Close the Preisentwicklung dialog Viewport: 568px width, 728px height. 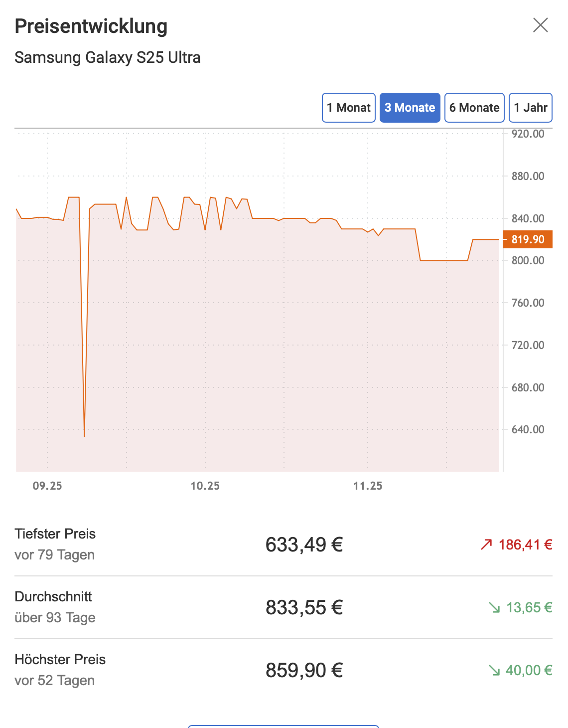pos(540,25)
